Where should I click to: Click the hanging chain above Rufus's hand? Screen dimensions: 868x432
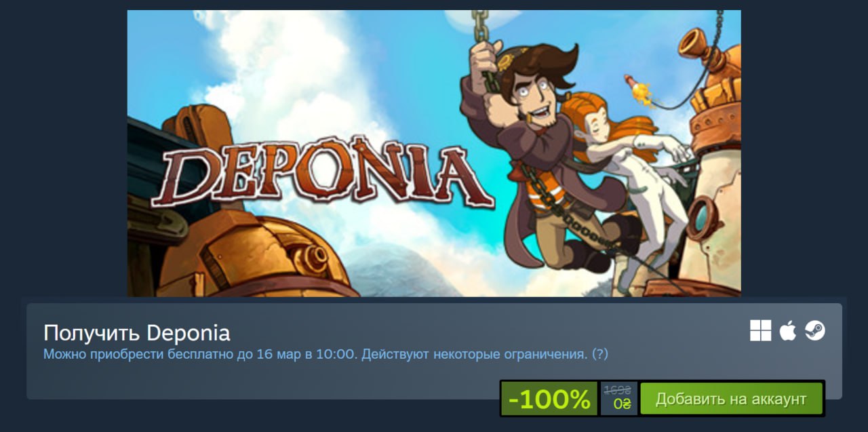[x=480, y=25]
